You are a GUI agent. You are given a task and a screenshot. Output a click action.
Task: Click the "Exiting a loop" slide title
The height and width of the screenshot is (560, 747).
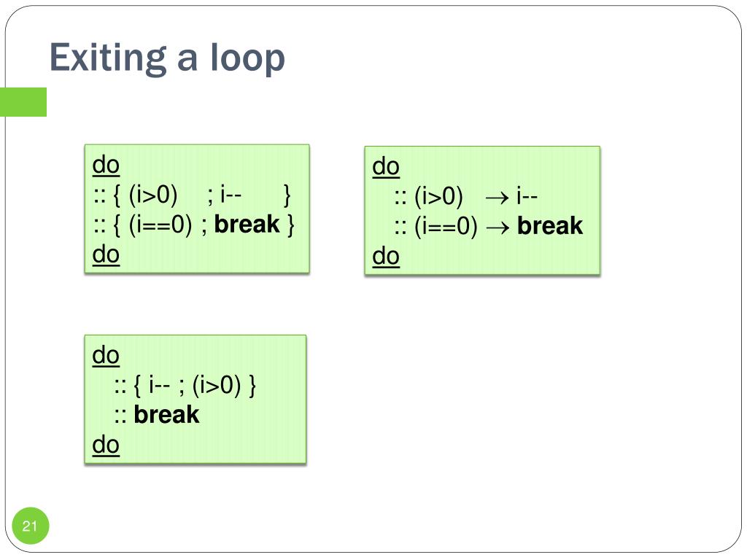[x=167, y=58]
